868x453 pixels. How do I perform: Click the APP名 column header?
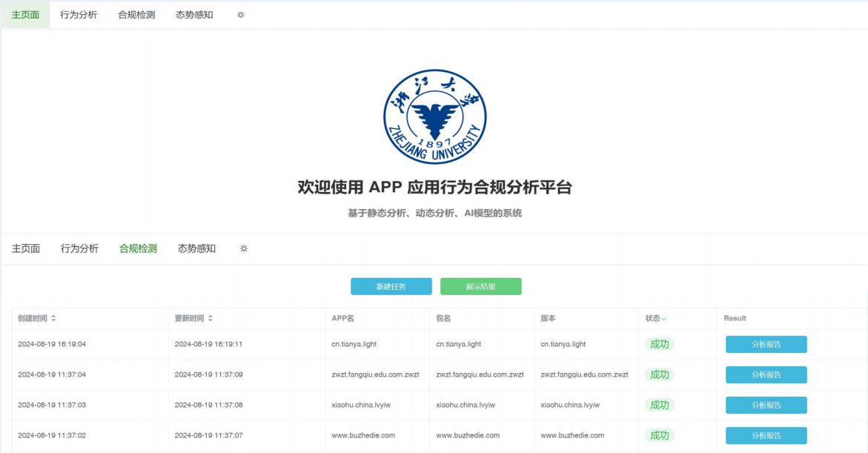tap(342, 318)
